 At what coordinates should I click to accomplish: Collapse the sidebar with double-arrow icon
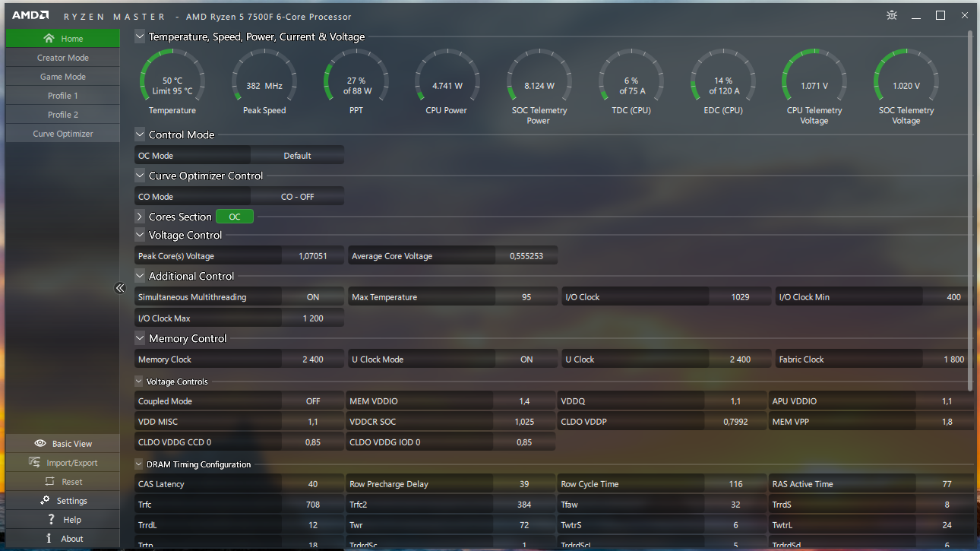119,288
